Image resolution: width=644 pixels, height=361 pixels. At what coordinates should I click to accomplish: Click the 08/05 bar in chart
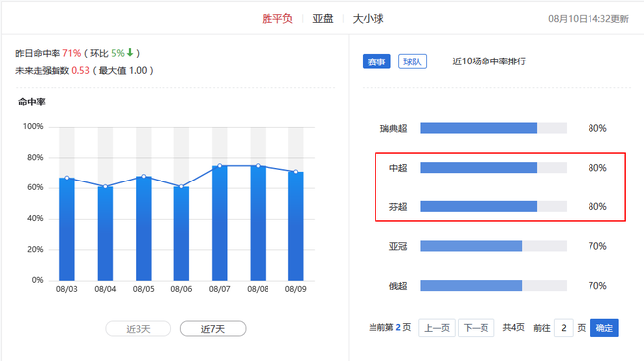point(144,228)
